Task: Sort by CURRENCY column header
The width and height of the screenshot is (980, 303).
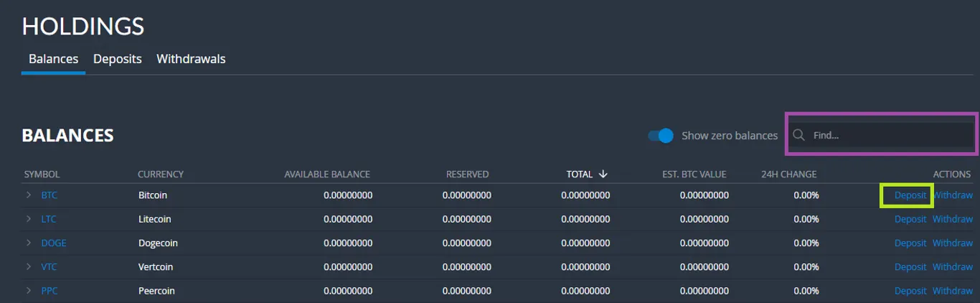Action: click(x=161, y=174)
